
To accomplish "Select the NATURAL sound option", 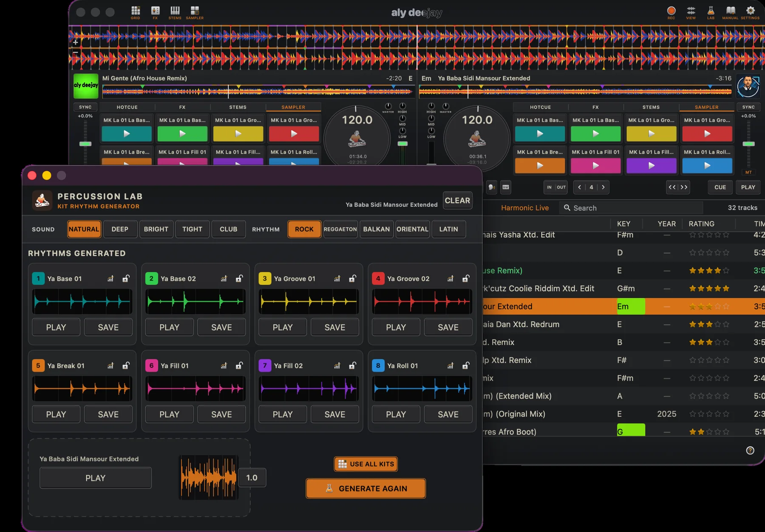I will coord(84,229).
